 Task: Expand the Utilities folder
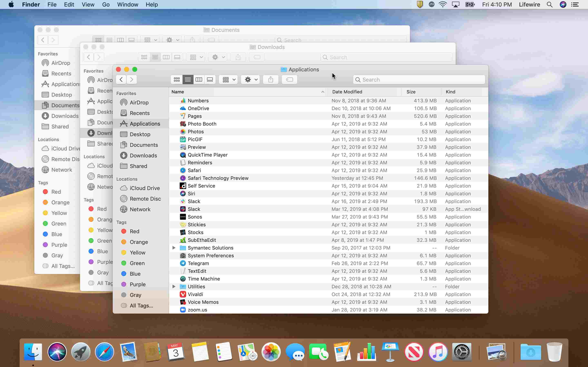(173, 286)
